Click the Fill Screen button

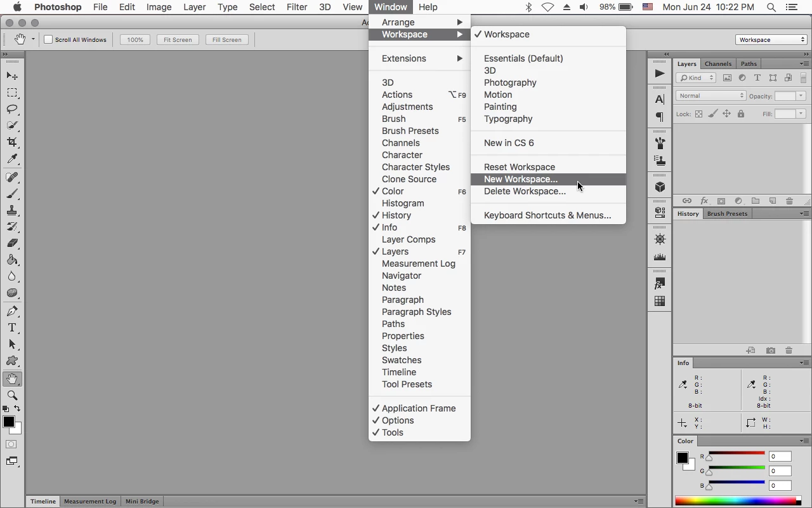[x=226, y=39]
